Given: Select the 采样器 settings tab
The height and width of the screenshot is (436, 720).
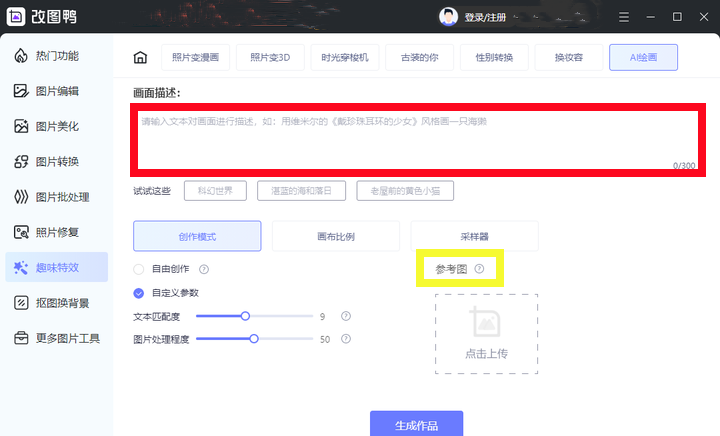Looking at the screenshot, I should (x=474, y=236).
